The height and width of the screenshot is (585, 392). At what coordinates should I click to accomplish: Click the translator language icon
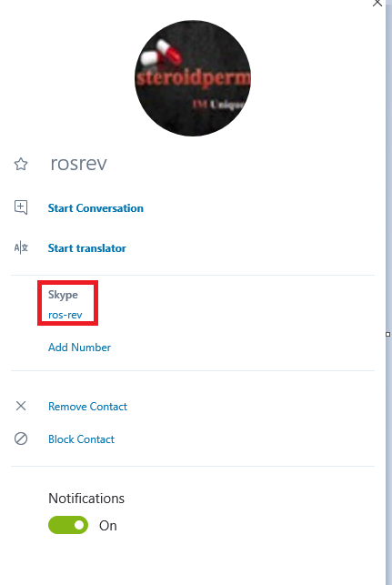[21, 247]
